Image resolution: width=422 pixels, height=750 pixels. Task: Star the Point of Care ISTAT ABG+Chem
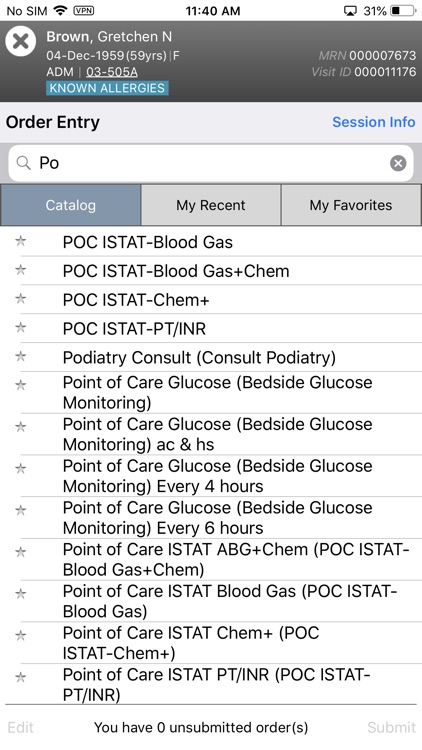pos(21,552)
